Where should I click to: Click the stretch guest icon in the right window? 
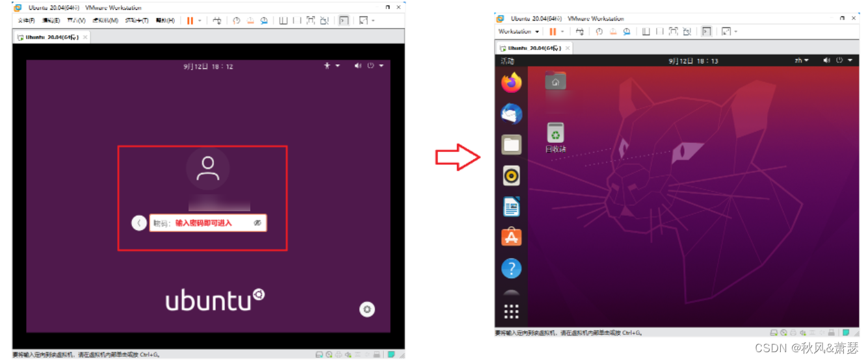pyautogui.click(x=726, y=31)
